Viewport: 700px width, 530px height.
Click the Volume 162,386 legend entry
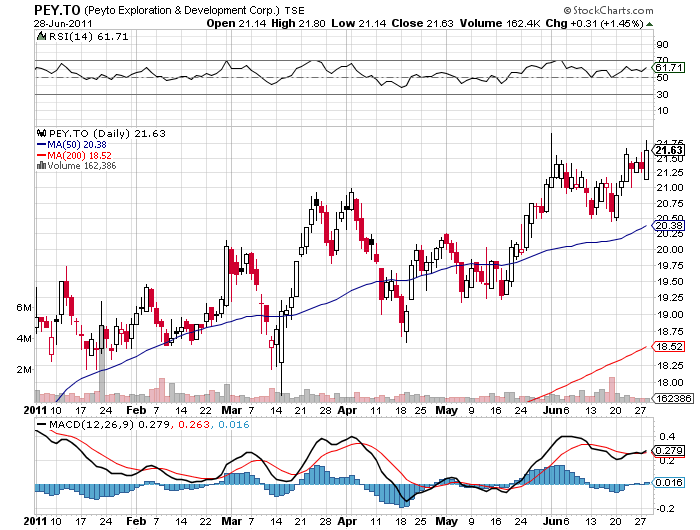click(x=82, y=166)
